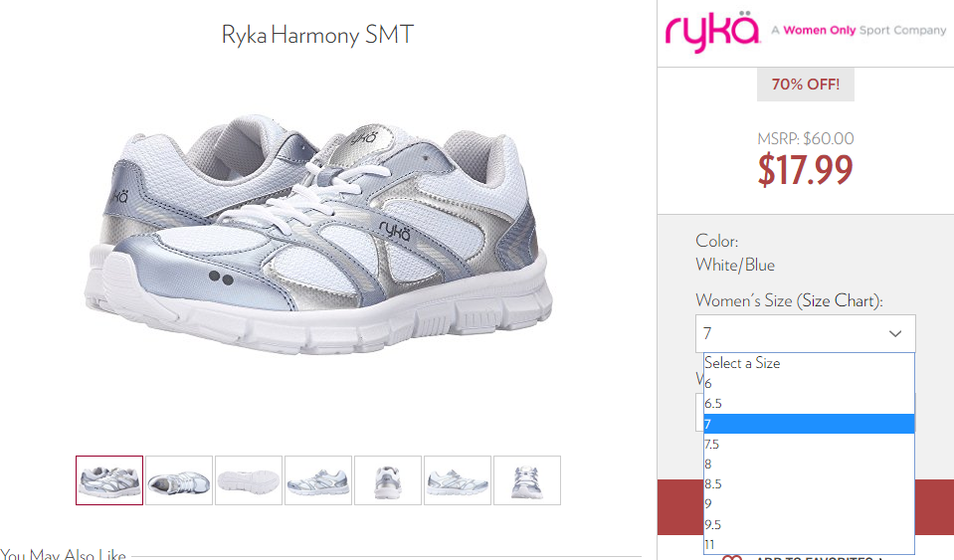This screenshot has height=560, width=954.
Task: Open the Women's Size dropdown arrow
Action: click(895, 333)
